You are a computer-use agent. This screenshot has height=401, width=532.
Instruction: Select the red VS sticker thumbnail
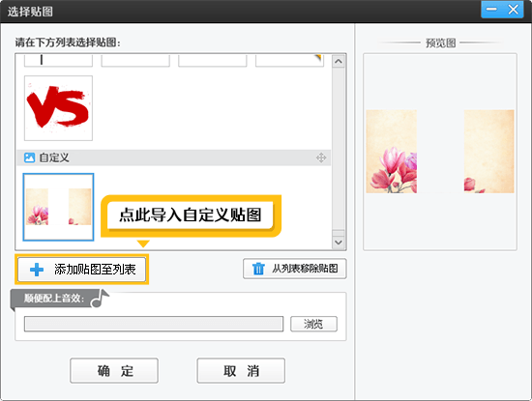(58, 108)
